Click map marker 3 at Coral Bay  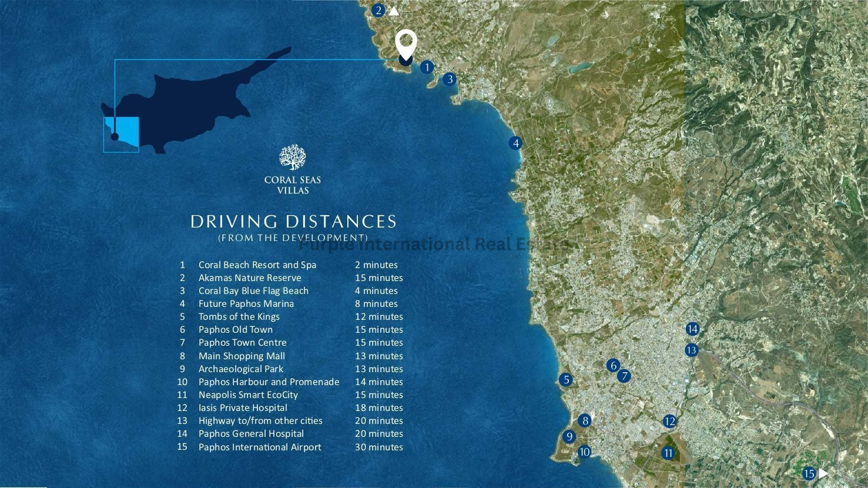[450, 79]
